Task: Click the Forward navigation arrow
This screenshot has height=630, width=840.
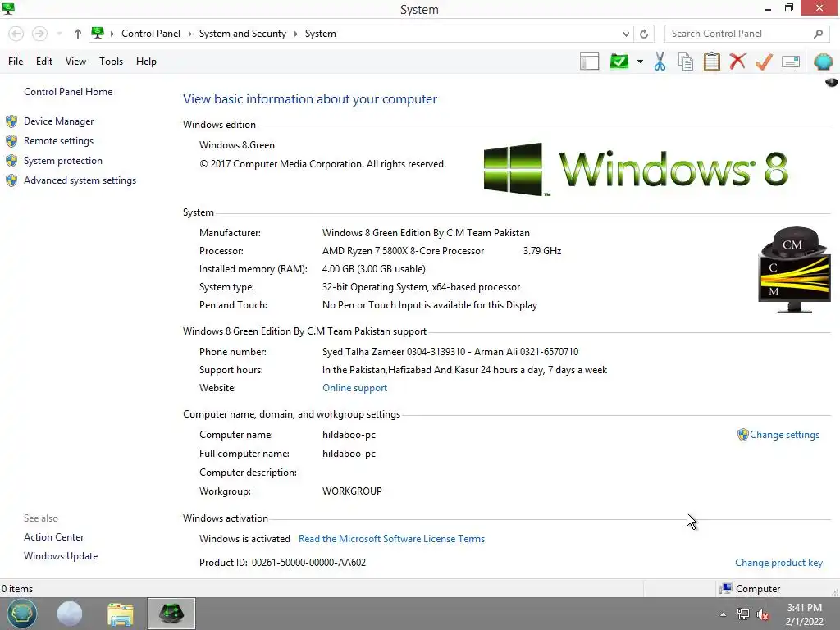Action: (x=39, y=34)
